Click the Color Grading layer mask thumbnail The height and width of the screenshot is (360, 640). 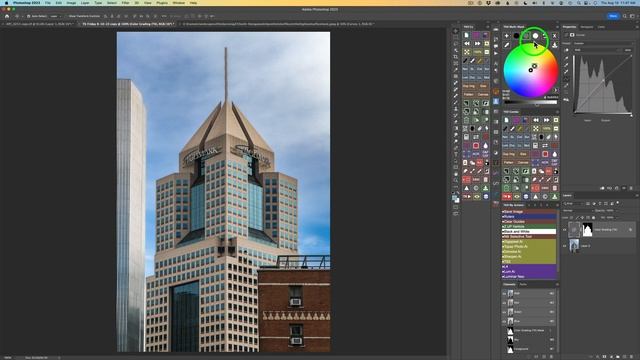587,230
